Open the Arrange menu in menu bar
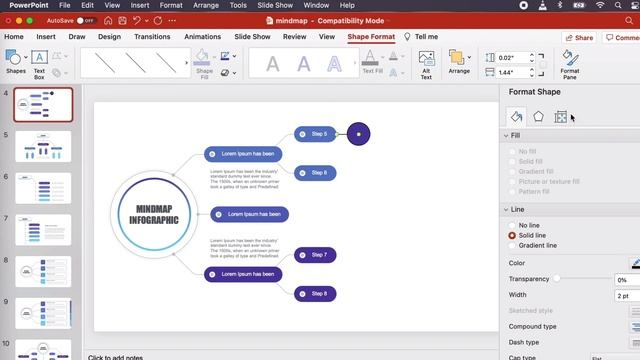This screenshot has width=640, height=360. 206,5
